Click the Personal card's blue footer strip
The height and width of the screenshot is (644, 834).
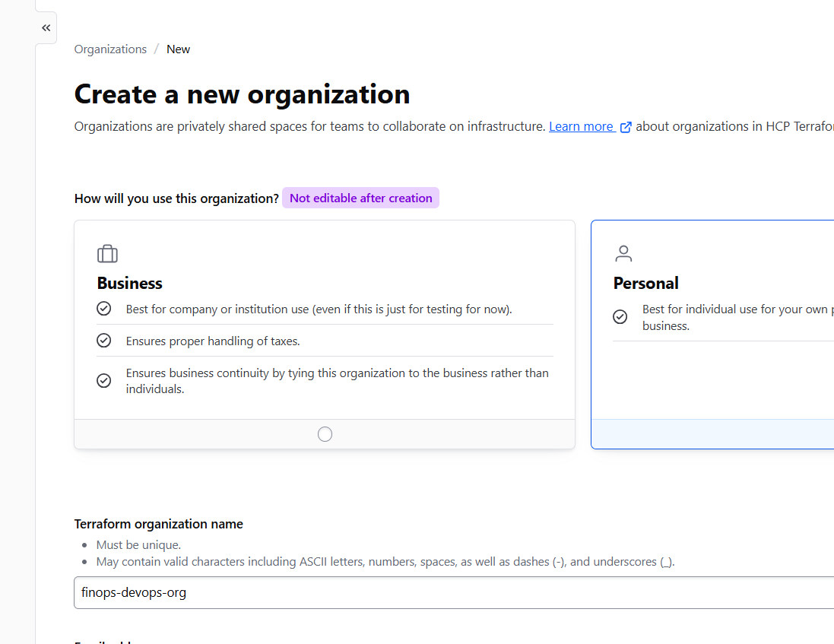tap(712, 434)
